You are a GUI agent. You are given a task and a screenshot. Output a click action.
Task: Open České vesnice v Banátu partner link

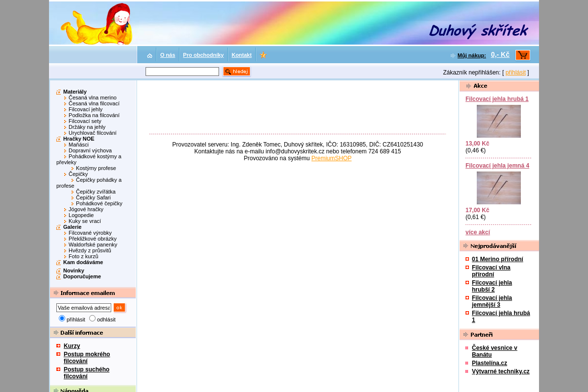(x=494, y=351)
